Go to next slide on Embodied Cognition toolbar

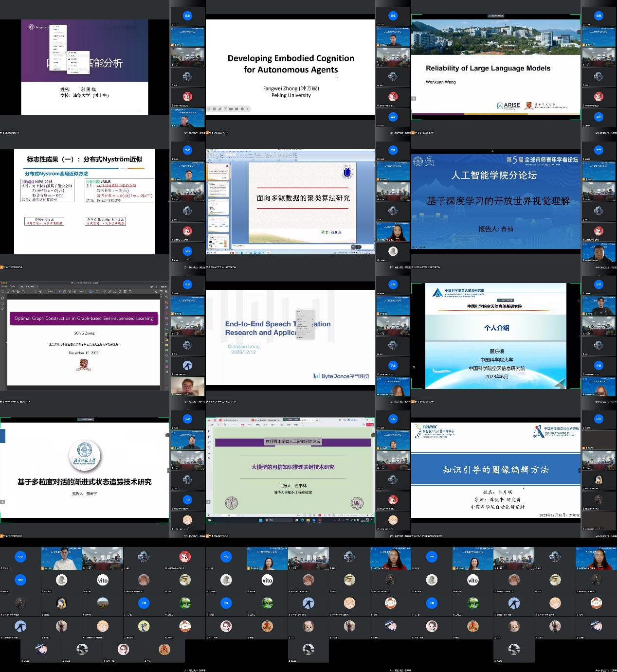pos(214,109)
